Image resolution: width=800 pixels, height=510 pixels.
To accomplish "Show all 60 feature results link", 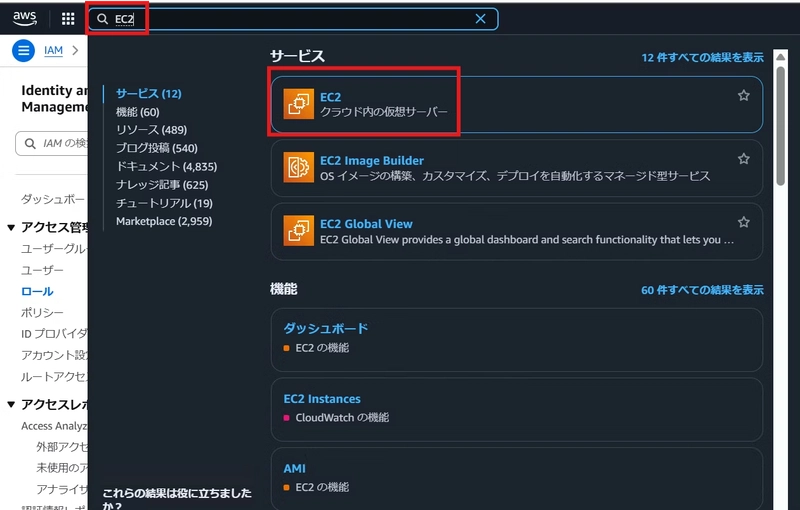I will coord(702,290).
